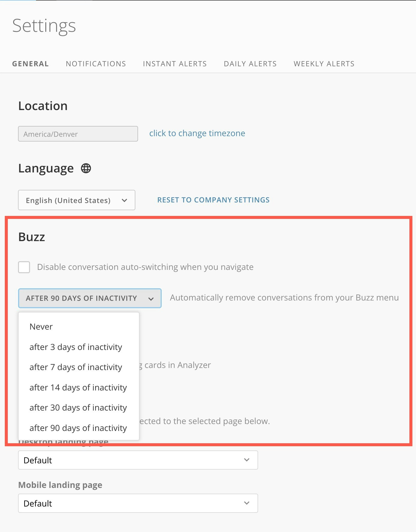The image size is (416, 532).
Task: Select after 14 days of inactivity
Action: [x=79, y=387]
